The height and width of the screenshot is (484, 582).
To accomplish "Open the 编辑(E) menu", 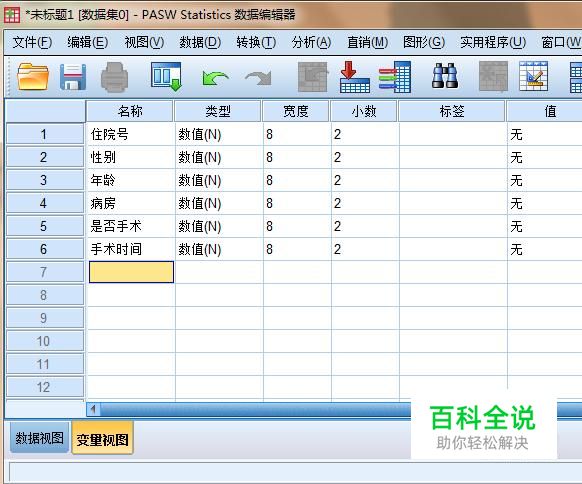I will pos(88,42).
